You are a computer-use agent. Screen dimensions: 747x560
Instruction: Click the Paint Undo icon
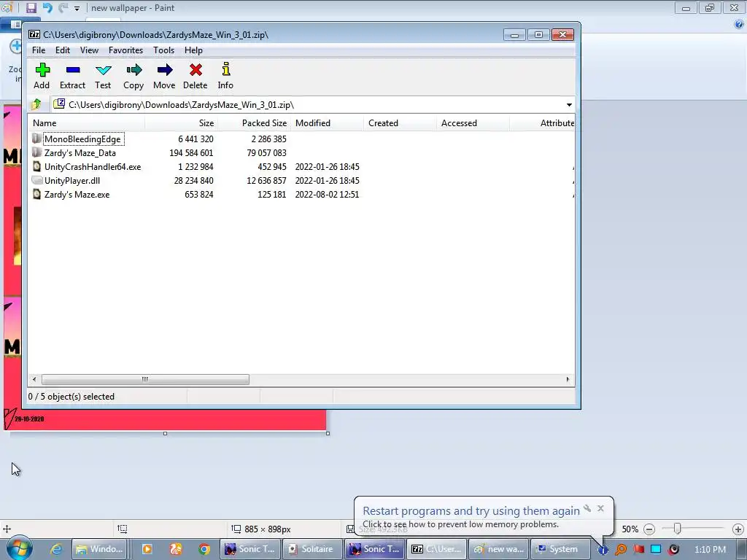pos(47,7)
